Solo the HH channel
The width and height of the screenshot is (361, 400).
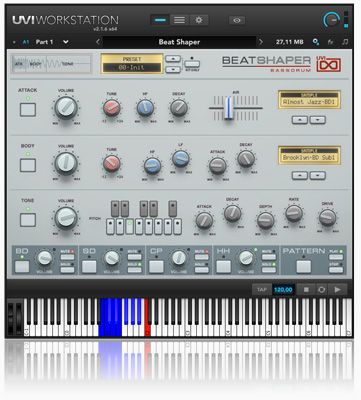point(269,270)
